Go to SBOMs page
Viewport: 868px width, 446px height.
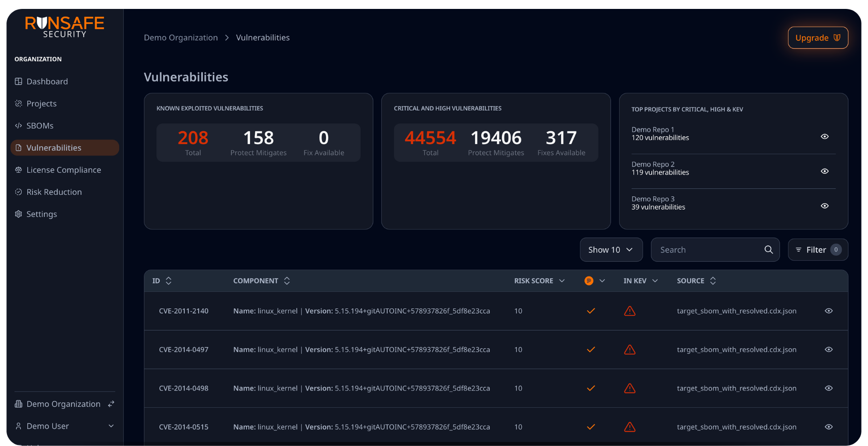pos(64,125)
